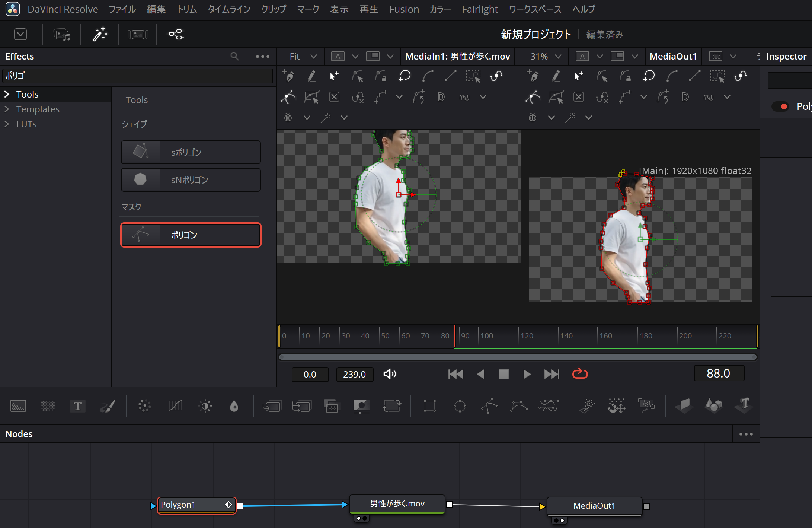Add BSpline mask from node toolbar
This screenshot has height=528, width=812.
pos(519,406)
